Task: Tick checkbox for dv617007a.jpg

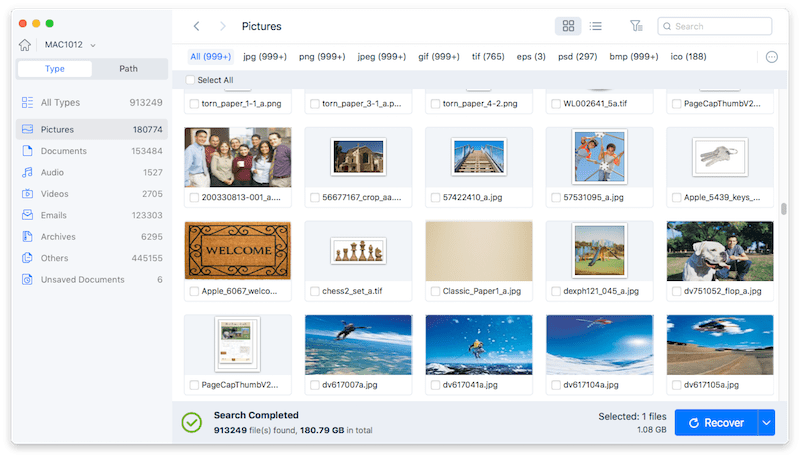Action: (315, 385)
